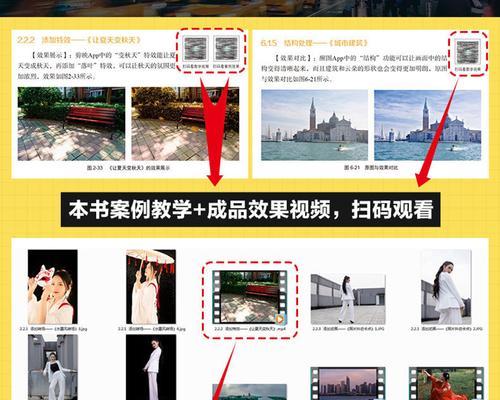Open the woman with paper umbrella thumbnail
This screenshot has height=400, width=500.
151,287
